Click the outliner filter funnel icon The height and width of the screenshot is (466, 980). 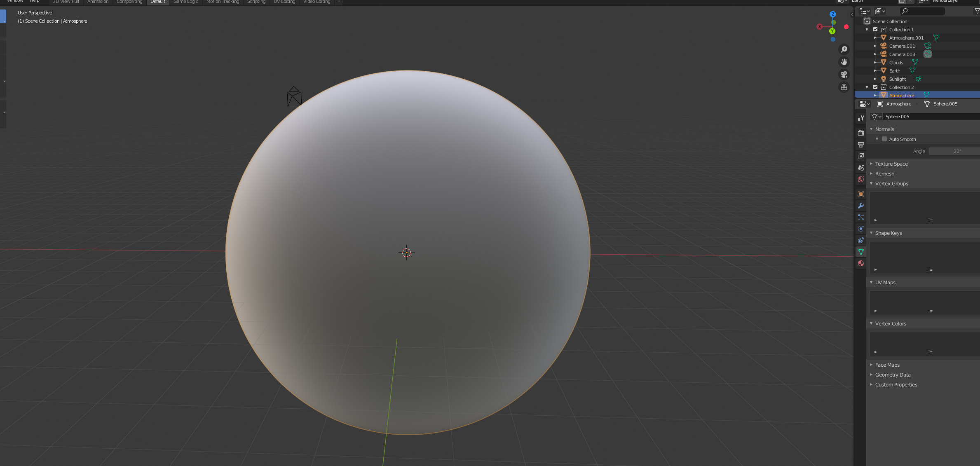(977, 11)
